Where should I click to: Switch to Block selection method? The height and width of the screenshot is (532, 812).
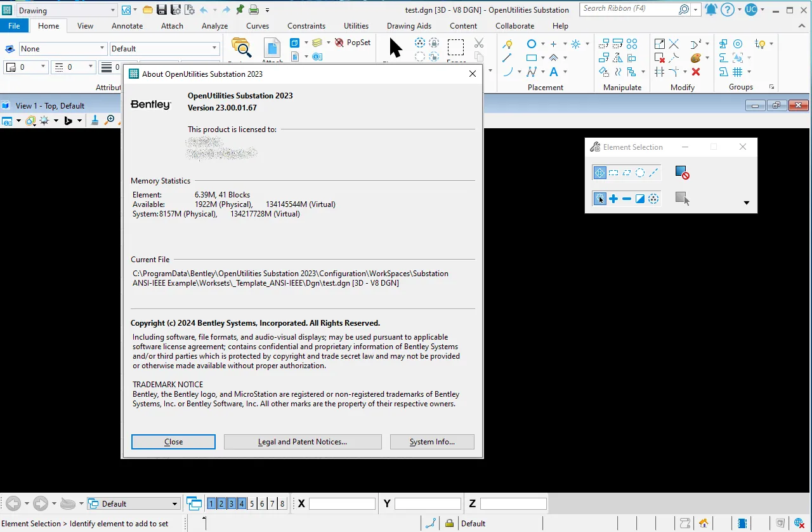pos(613,173)
